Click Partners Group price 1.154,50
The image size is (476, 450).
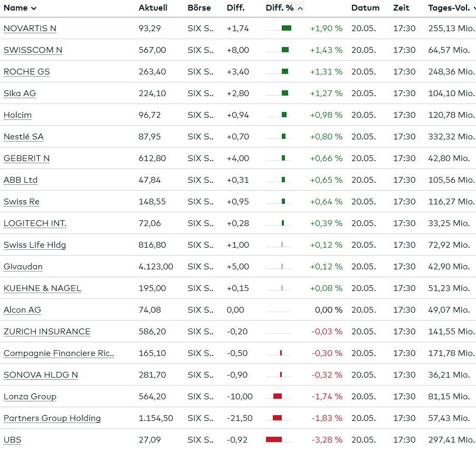coord(156,418)
